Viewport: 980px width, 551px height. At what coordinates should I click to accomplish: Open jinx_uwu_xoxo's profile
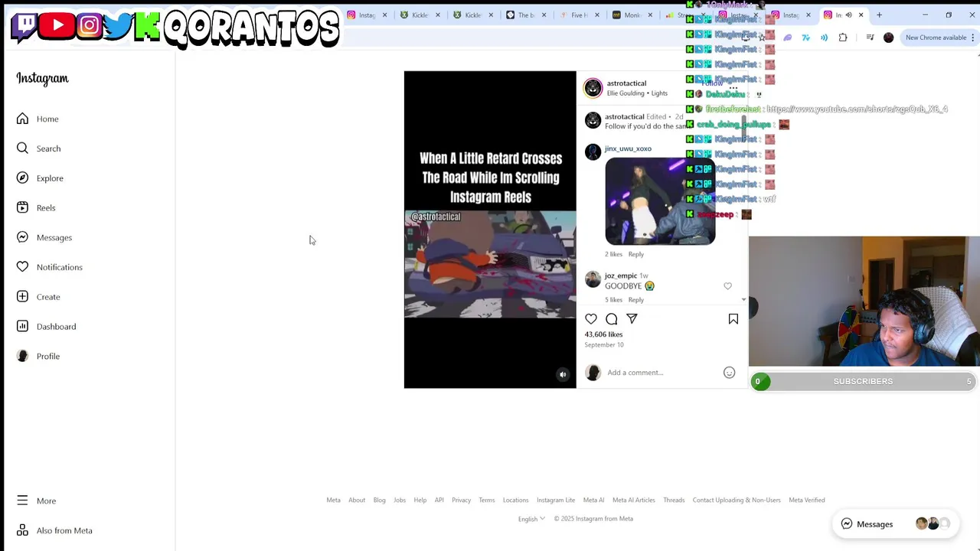pyautogui.click(x=628, y=148)
